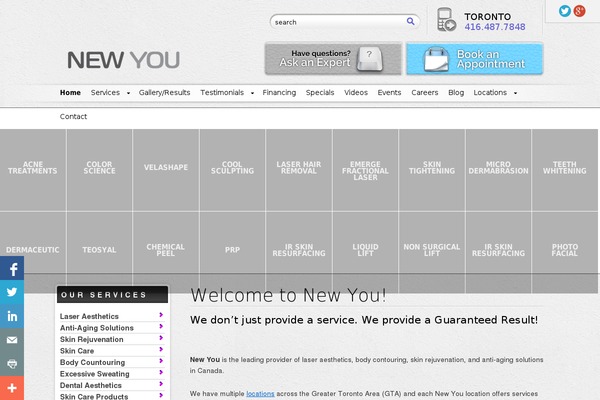The width and height of the screenshot is (600, 400).
Task: Select the Color Science tile
Action: coord(99,170)
